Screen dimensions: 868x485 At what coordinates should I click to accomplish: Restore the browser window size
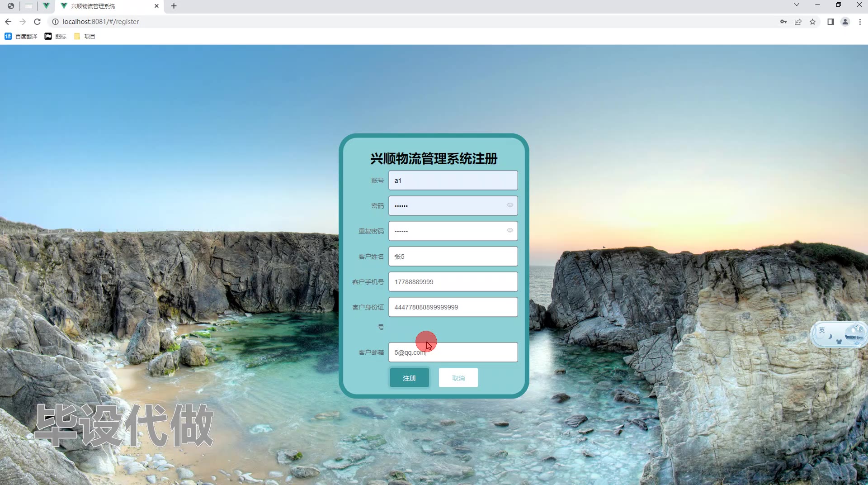tap(838, 5)
